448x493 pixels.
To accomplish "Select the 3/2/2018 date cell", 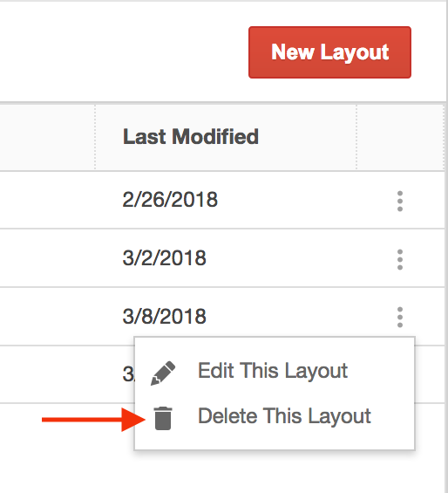I will tap(165, 257).
